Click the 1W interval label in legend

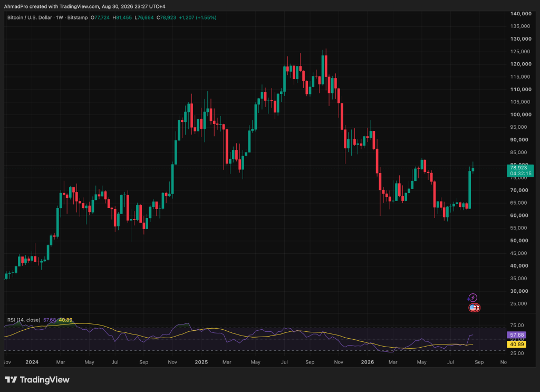[x=60, y=17]
